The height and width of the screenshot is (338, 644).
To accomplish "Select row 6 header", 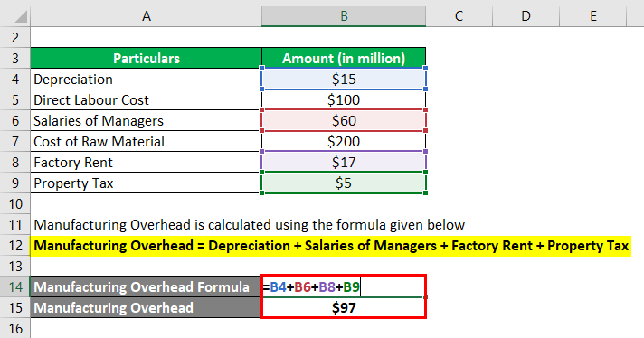I will coord(15,120).
